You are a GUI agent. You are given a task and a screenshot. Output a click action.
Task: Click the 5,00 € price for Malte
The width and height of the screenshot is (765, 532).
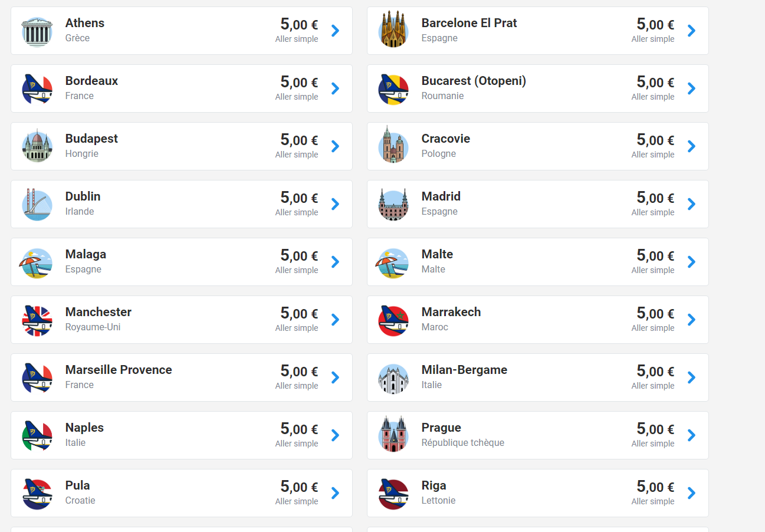point(655,255)
